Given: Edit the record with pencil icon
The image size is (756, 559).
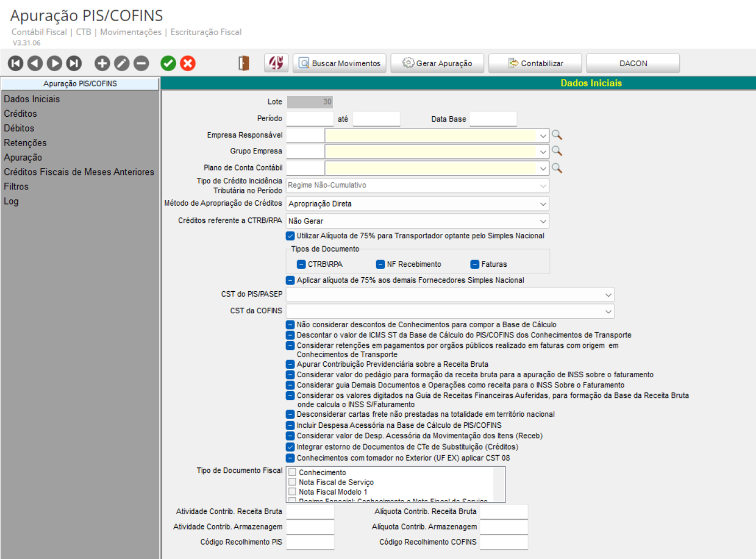Looking at the screenshot, I should click(122, 63).
